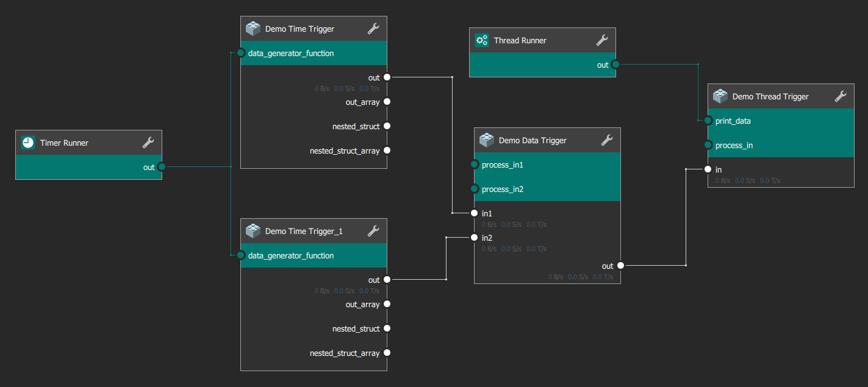Select Demo Time Trigger data_generator_function port
This screenshot has width=868, height=387.
coord(241,53)
